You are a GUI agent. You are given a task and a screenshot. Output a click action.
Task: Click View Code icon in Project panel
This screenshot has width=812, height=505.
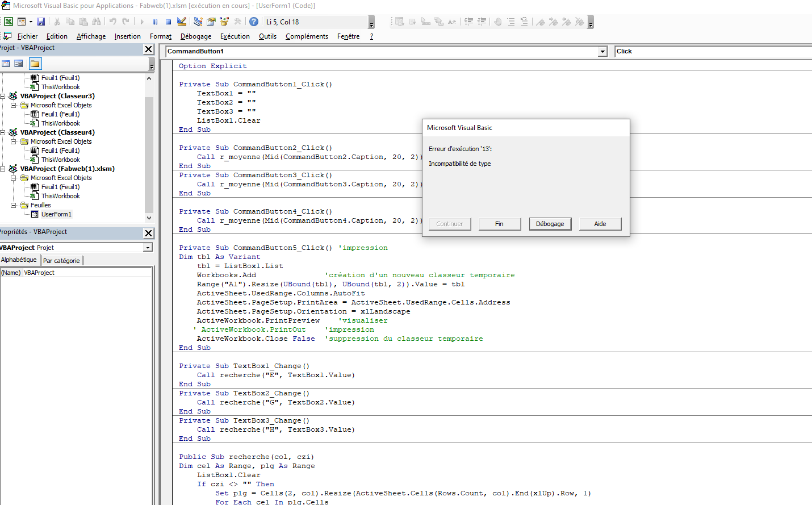[6, 64]
